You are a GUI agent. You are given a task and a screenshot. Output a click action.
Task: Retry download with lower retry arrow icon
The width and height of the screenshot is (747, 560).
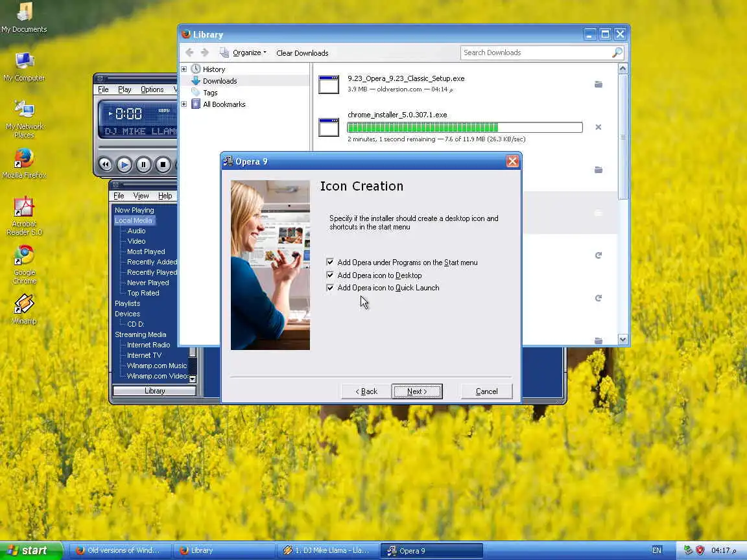[x=599, y=298]
